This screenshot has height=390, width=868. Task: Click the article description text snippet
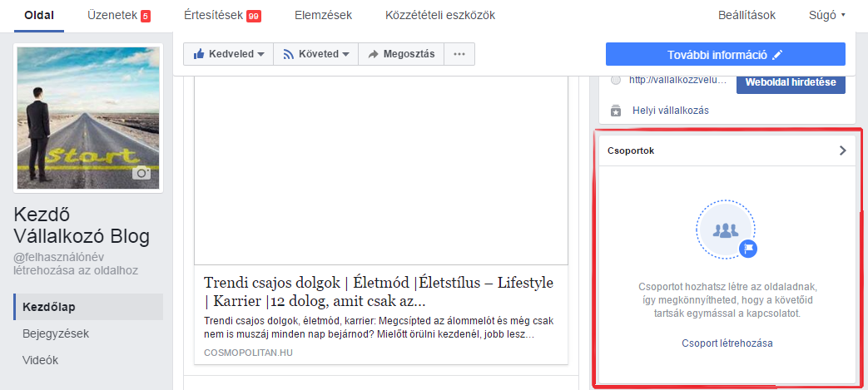coord(379,328)
